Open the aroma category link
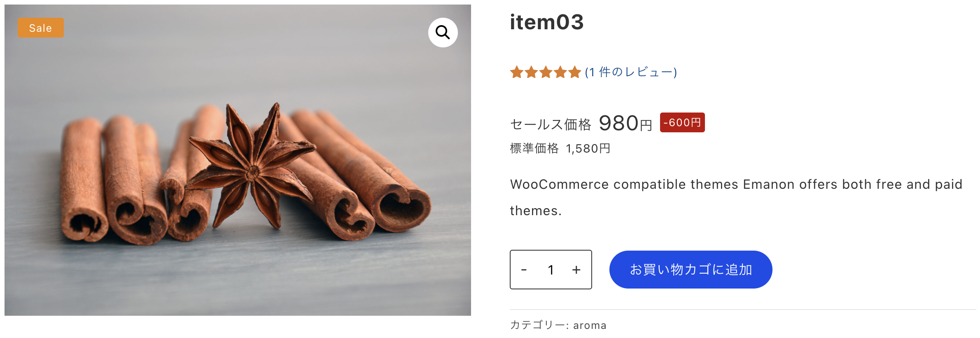Viewport: 980px width, 338px height. (590, 325)
